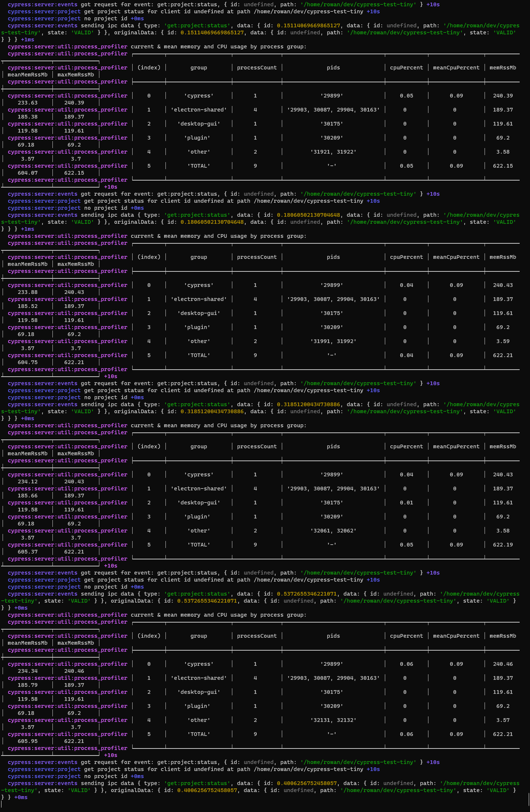Click the memRssMb value 3.59
Viewport: 530px width, 812px height.
pyautogui.click(x=503, y=341)
